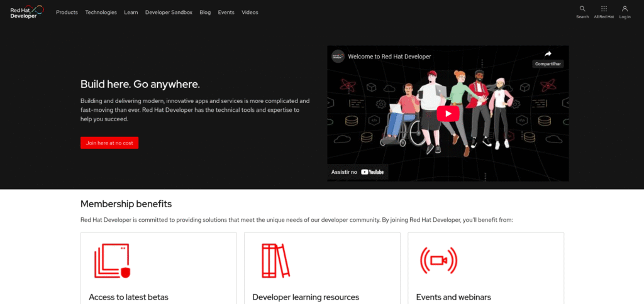Screen dimensions: 644x304
Task: Click the video channel avatar icon
Action: point(338,57)
